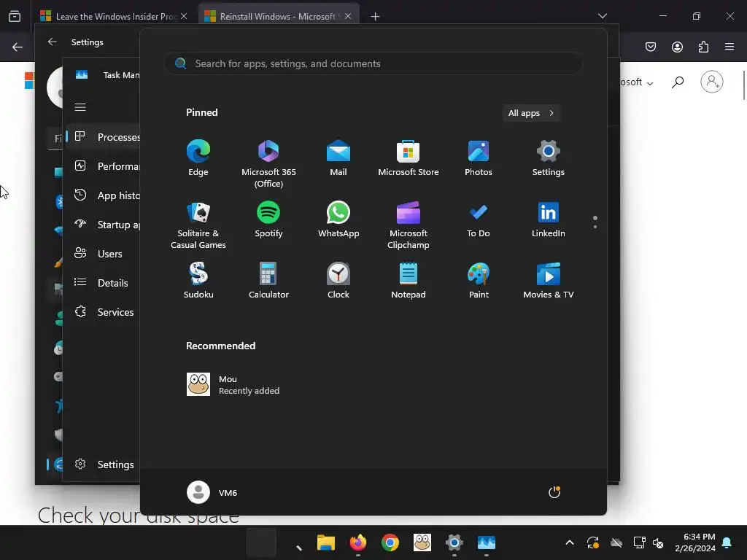Launch Microsoft Clipchamp
The image size is (747, 560).
coord(409,225)
